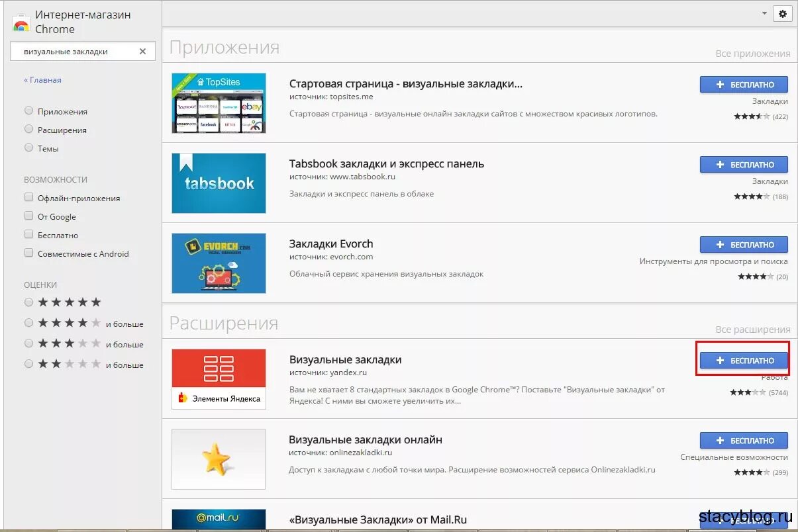Open 'Визуальные закладки онлайн' title
The height and width of the screenshot is (532, 798).
click(x=366, y=439)
